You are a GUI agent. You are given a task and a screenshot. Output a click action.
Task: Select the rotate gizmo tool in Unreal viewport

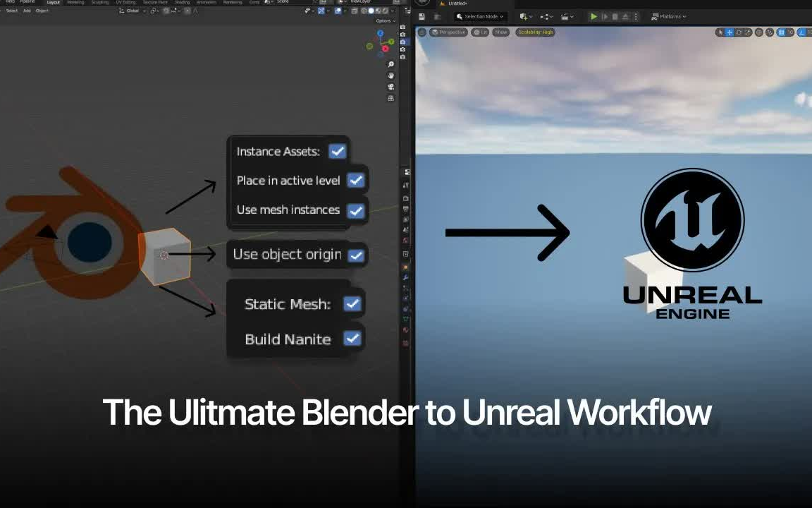click(x=739, y=32)
